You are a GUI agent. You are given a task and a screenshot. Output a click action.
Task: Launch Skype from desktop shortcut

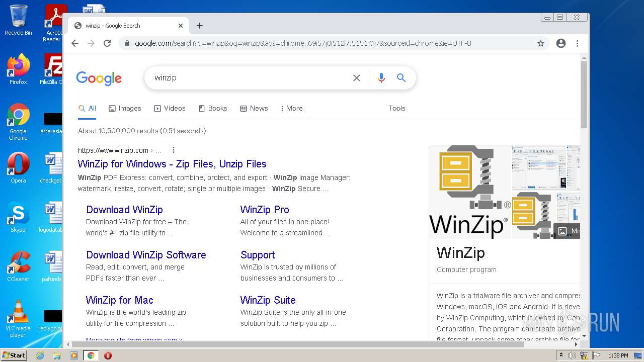(x=18, y=217)
